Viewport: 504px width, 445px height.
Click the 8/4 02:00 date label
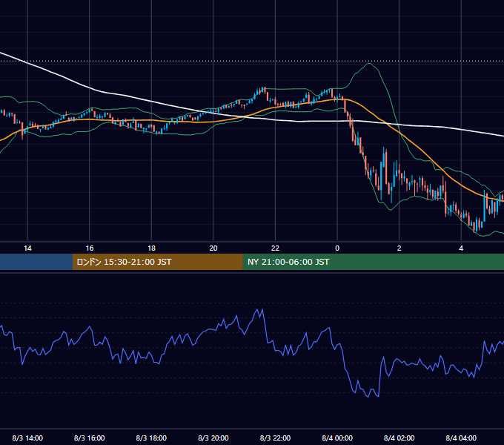pyautogui.click(x=399, y=438)
